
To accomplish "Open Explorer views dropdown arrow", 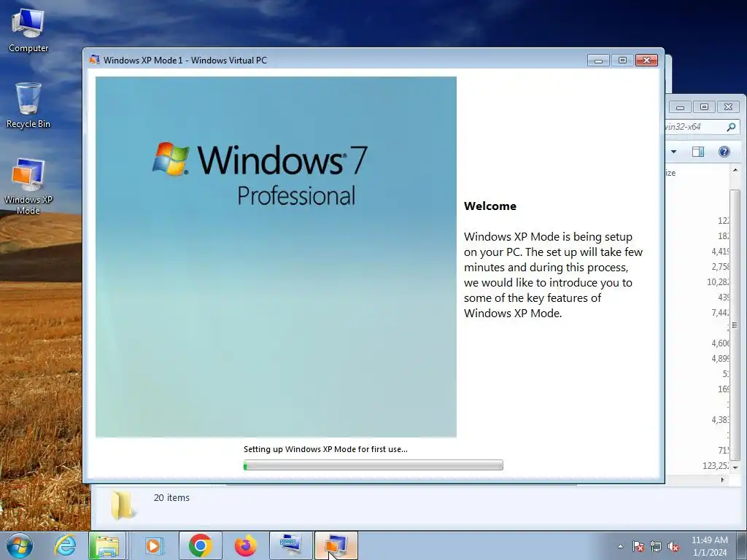I will [673, 152].
